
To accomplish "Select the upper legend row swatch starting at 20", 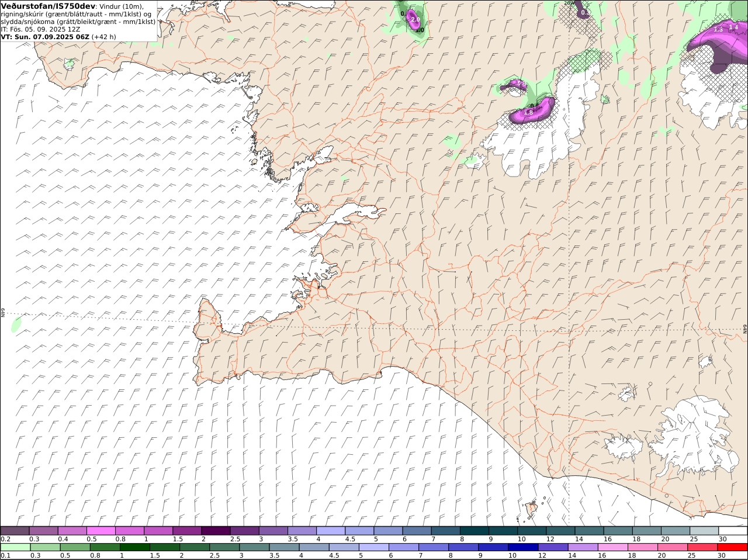I will [676, 530].
